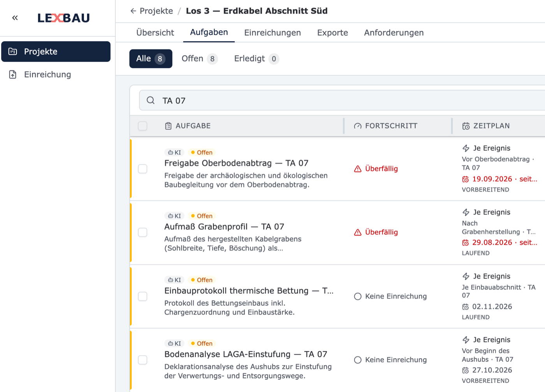Image resolution: width=545 pixels, height=392 pixels.
Task: Toggle select-all checkbox in table header
Action: click(x=142, y=126)
